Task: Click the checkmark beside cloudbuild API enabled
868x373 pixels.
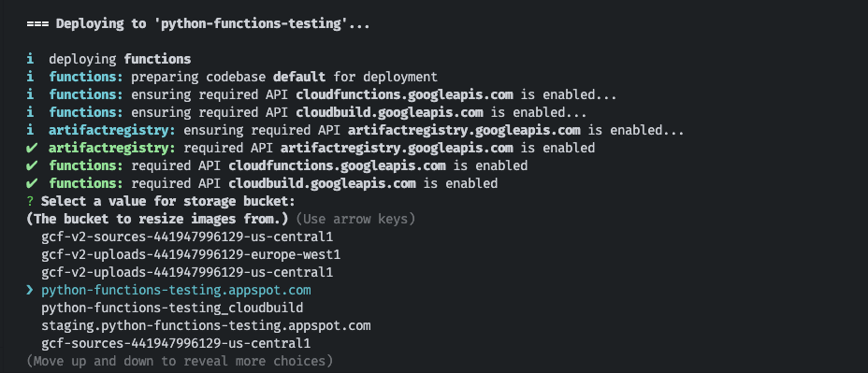Action: point(32,184)
